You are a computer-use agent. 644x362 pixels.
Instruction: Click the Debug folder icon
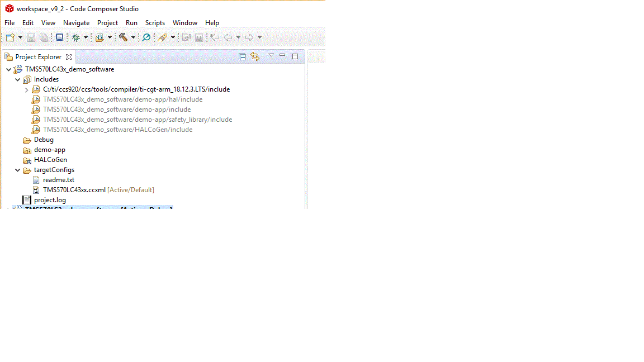tap(27, 140)
